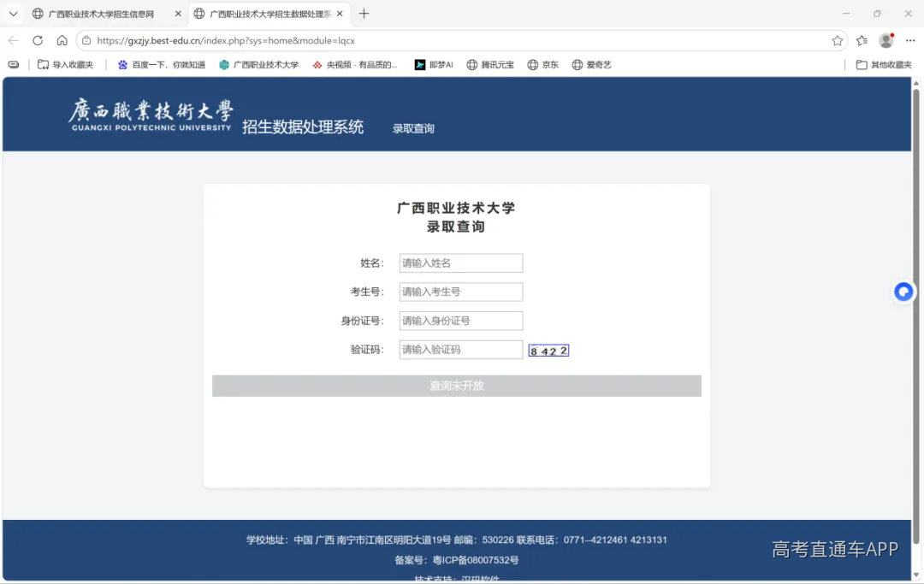
Task: Add page to favorites with star icon
Action: 837,41
